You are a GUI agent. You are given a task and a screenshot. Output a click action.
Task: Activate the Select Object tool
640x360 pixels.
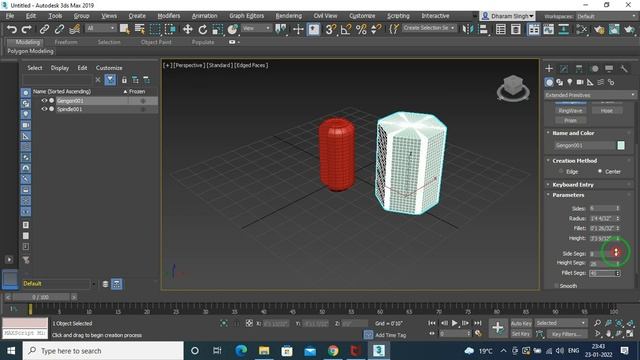click(124, 29)
